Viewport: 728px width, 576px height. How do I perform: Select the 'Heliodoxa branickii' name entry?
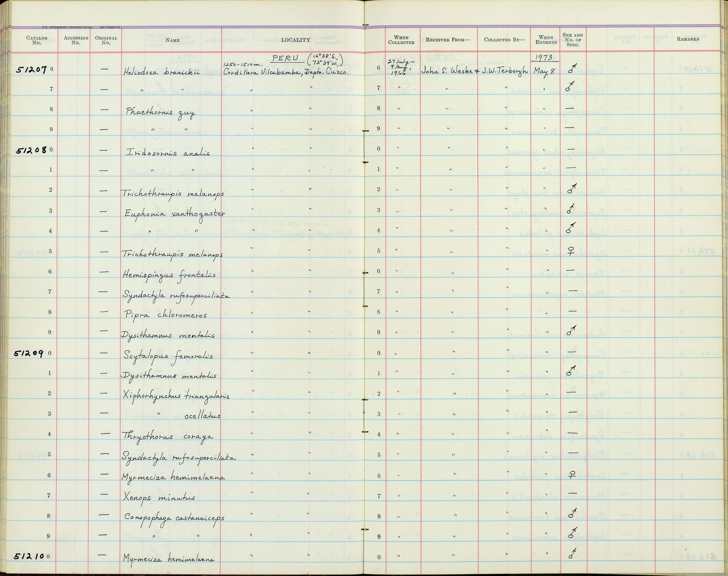tap(162, 72)
